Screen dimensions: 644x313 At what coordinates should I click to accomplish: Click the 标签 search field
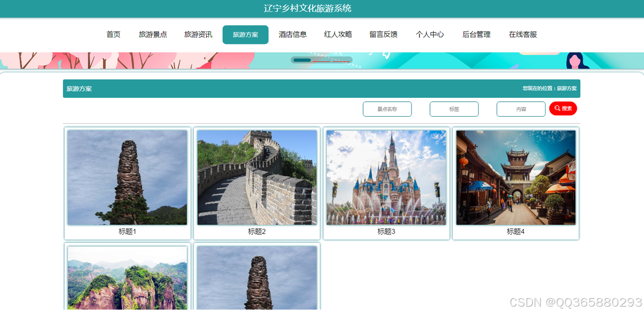point(454,109)
